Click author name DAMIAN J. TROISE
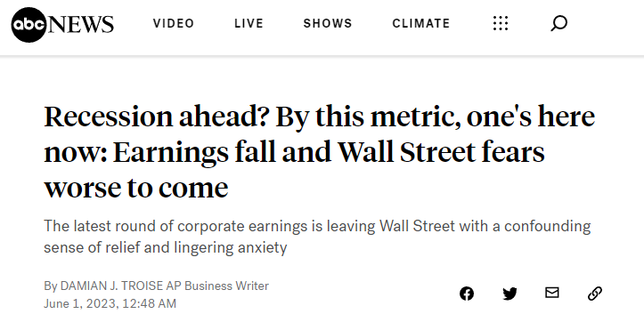The height and width of the screenshot is (322, 644). [111, 286]
